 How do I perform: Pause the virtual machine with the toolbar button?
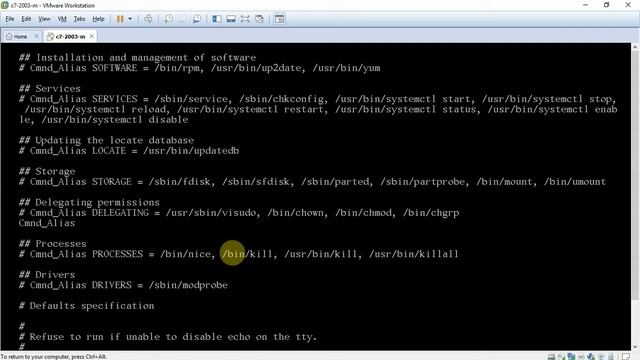(120, 19)
